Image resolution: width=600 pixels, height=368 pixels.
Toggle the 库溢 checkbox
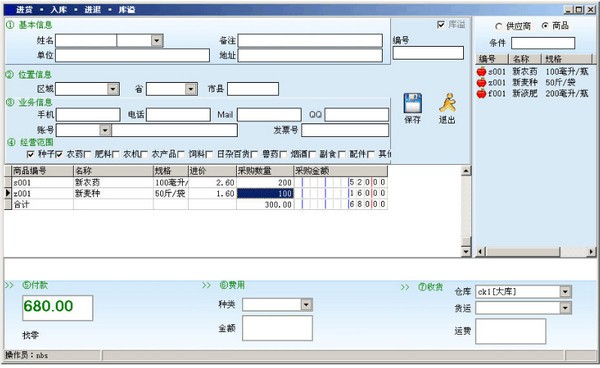pyautogui.click(x=441, y=24)
